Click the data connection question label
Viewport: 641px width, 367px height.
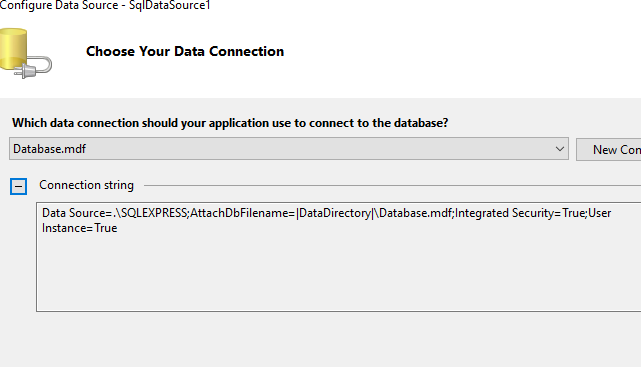tap(230, 123)
